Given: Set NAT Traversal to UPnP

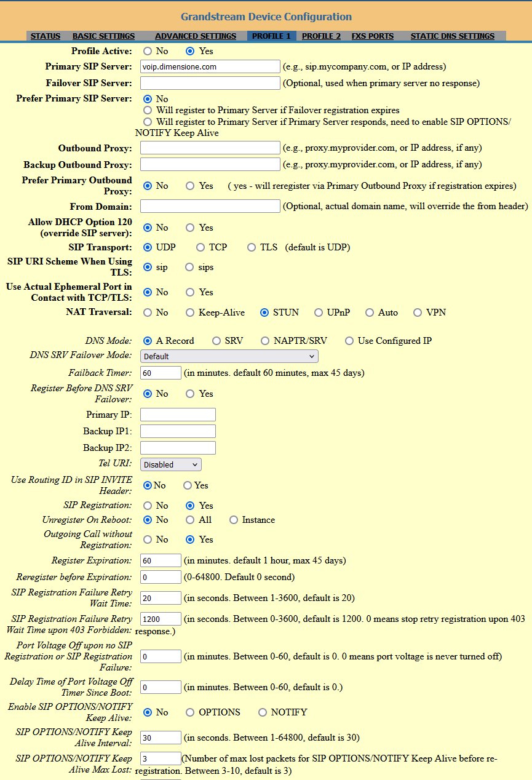Looking at the screenshot, I should coord(319,312).
